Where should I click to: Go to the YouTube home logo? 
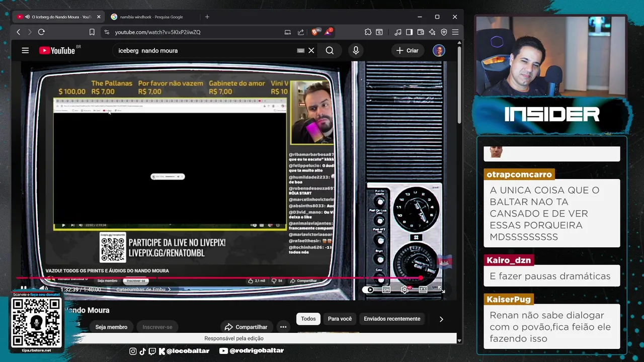tap(57, 50)
